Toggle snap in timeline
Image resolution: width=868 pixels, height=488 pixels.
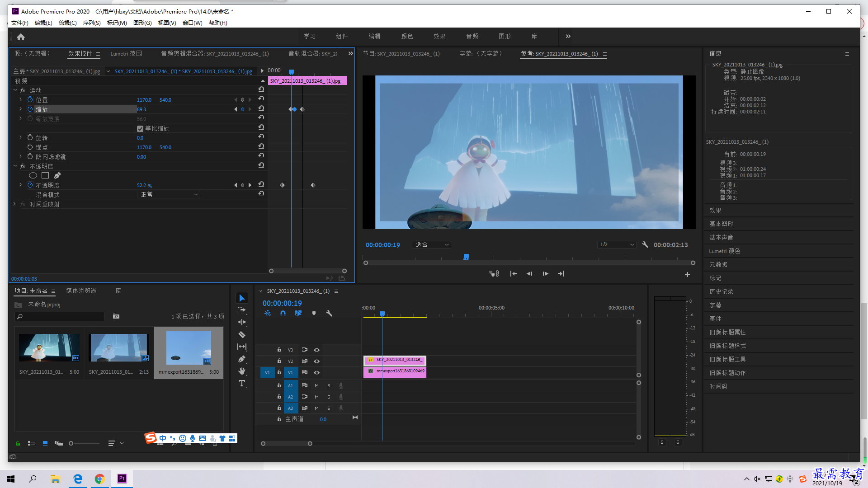tap(283, 313)
